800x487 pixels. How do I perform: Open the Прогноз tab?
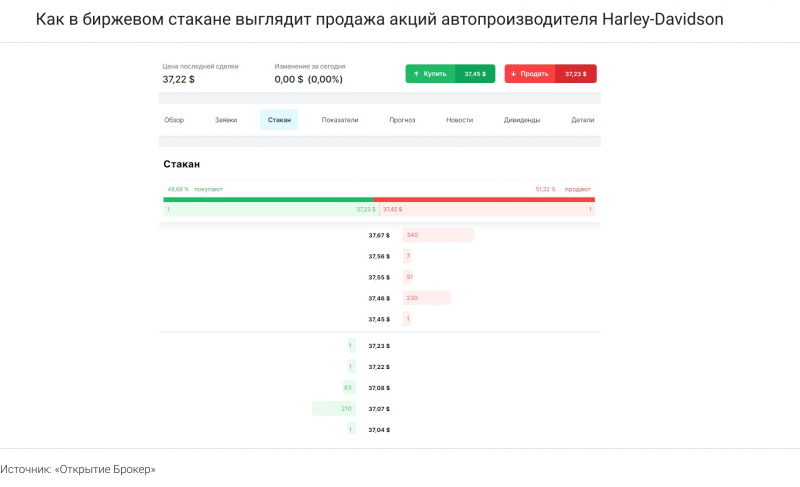(x=402, y=120)
